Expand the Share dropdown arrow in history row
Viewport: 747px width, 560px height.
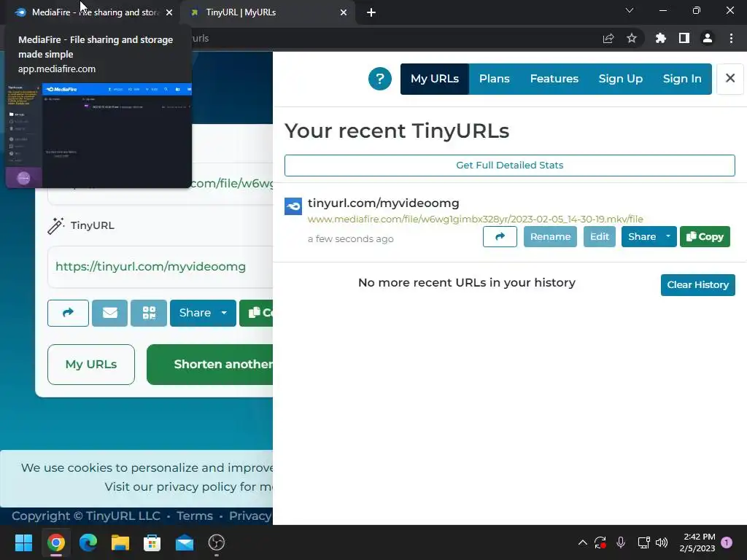[668, 237]
